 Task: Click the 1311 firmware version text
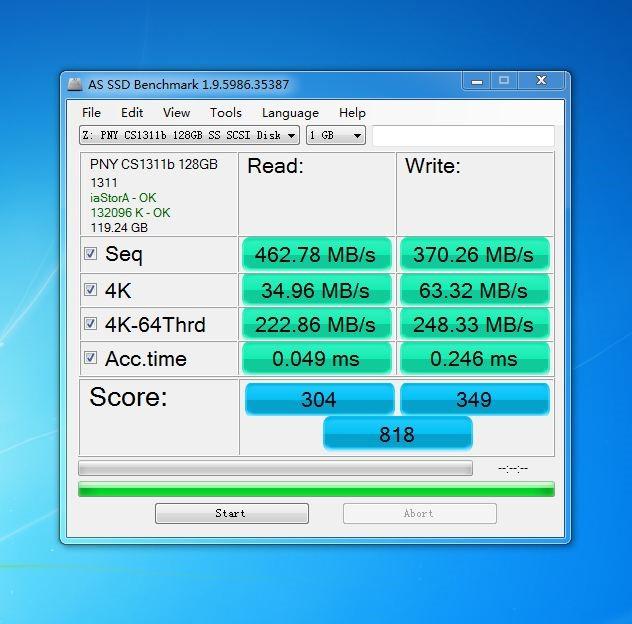(104, 183)
